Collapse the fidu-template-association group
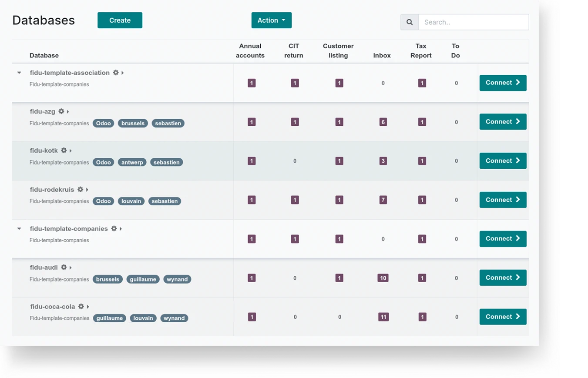This screenshot has height=378, width=588. click(x=19, y=73)
